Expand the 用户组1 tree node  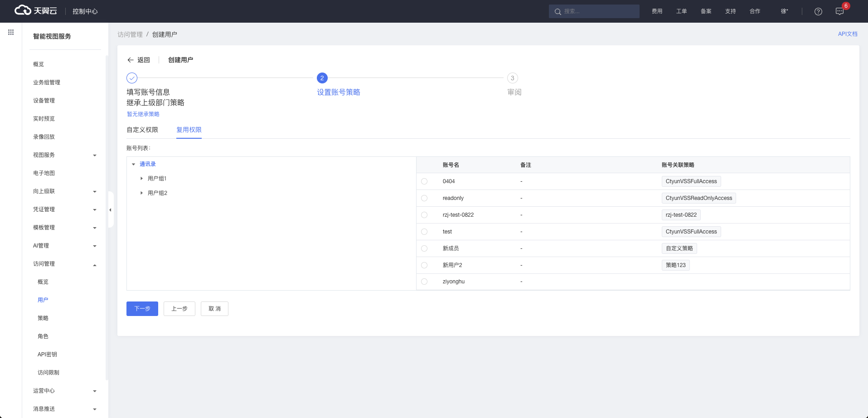(141, 179)
